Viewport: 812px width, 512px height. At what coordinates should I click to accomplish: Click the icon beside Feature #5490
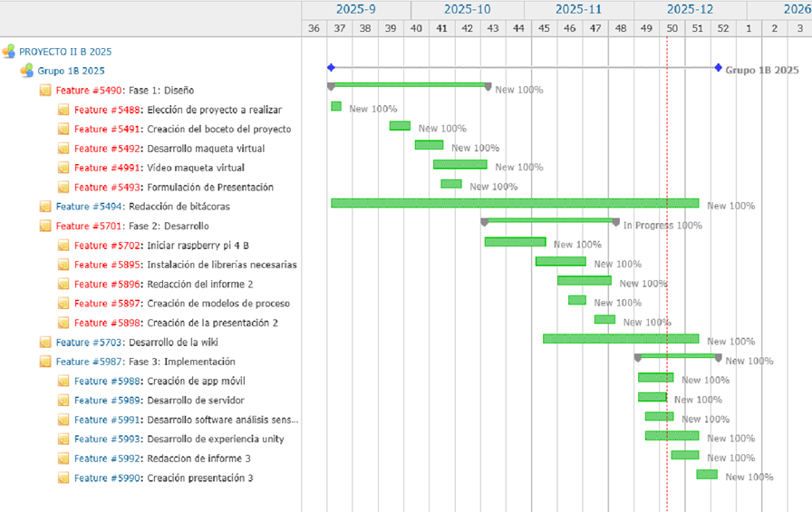coord(45,91)
